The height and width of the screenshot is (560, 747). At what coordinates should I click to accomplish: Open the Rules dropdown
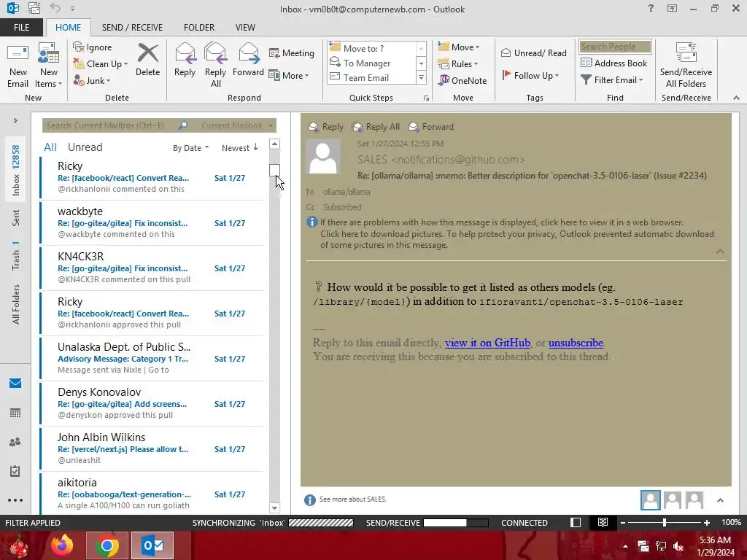point(458,63)
